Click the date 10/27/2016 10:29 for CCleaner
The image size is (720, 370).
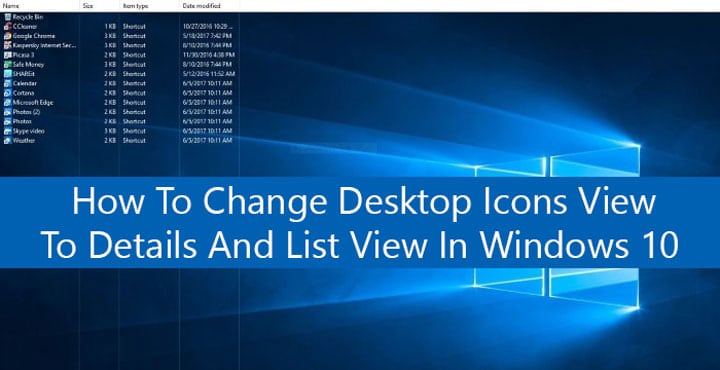click(208, 27)
